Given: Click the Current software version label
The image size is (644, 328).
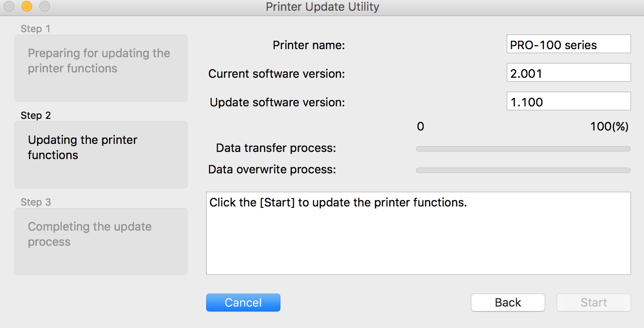Looking at the screenshot, I should pos(276,73).
